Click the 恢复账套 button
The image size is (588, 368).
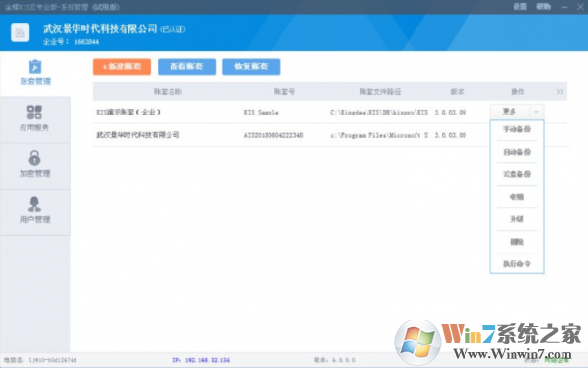pyautogui.click(x=251, y=67)
